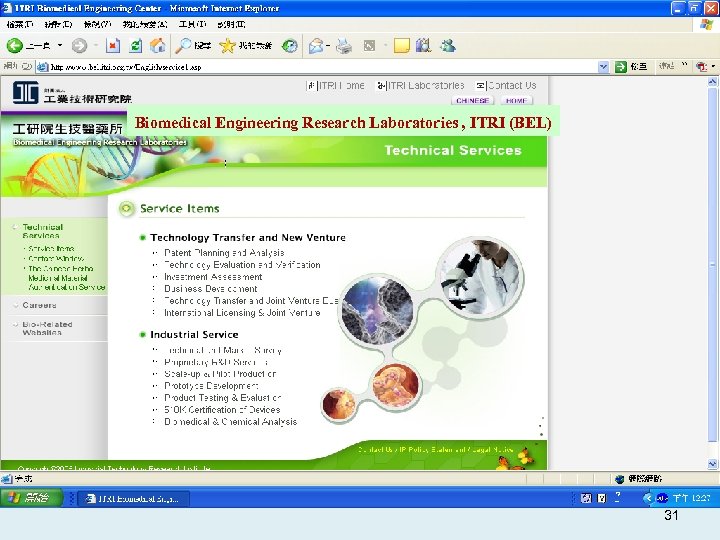Click the Investment Assessment item

(x=213, y=277)
